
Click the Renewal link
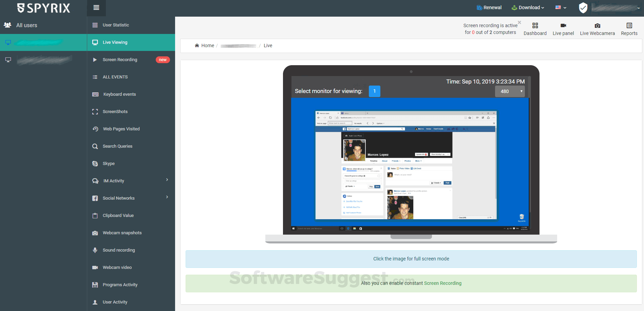click(489, 7)
